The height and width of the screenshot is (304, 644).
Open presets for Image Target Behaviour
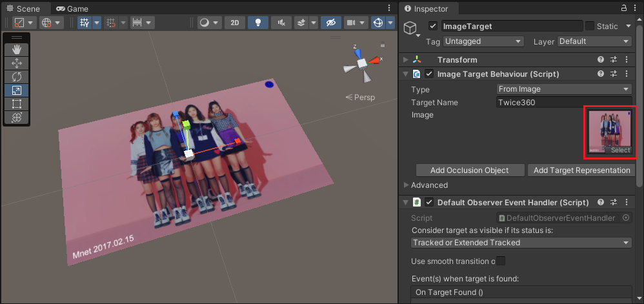614,74
